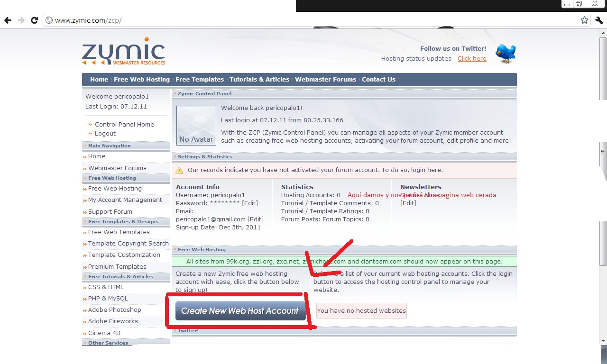The height and width of the screenshot is (364, 607).
Task: Open Template Customization link
Action: tap(124, 255)
